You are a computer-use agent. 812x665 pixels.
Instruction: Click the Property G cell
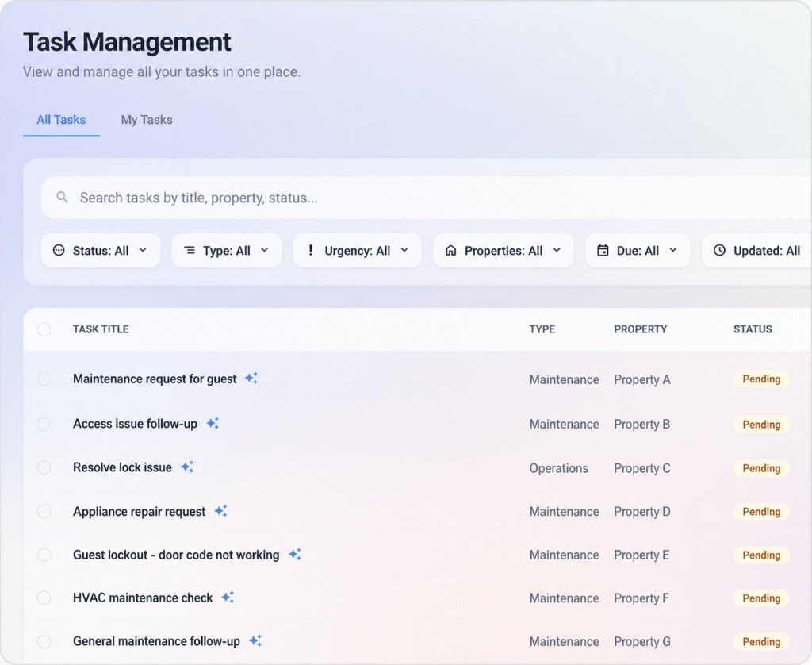tap(642, 642)
